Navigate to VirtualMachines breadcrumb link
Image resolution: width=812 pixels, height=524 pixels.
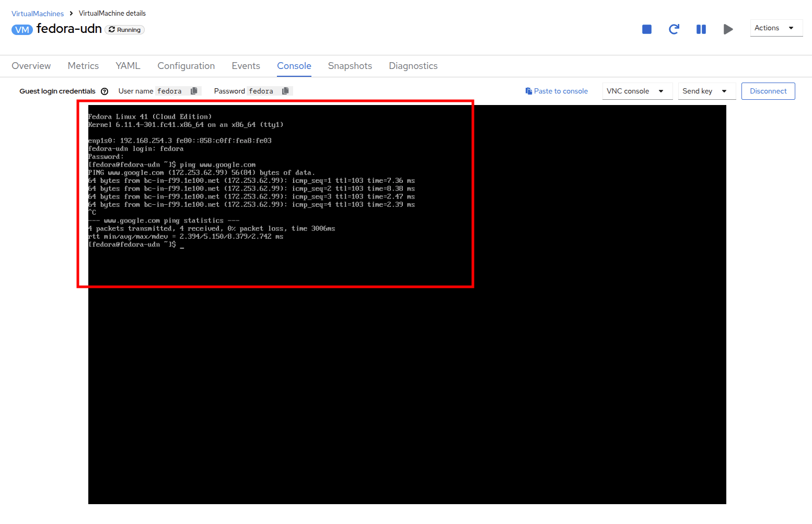tap(38, 14)
